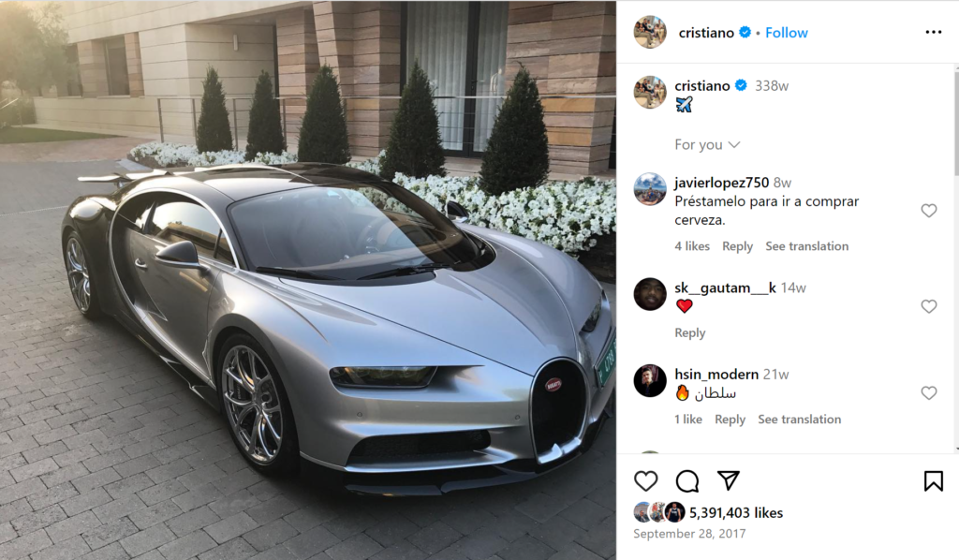Like sk__gautam__k's comment heart

[x=928, y=306]
